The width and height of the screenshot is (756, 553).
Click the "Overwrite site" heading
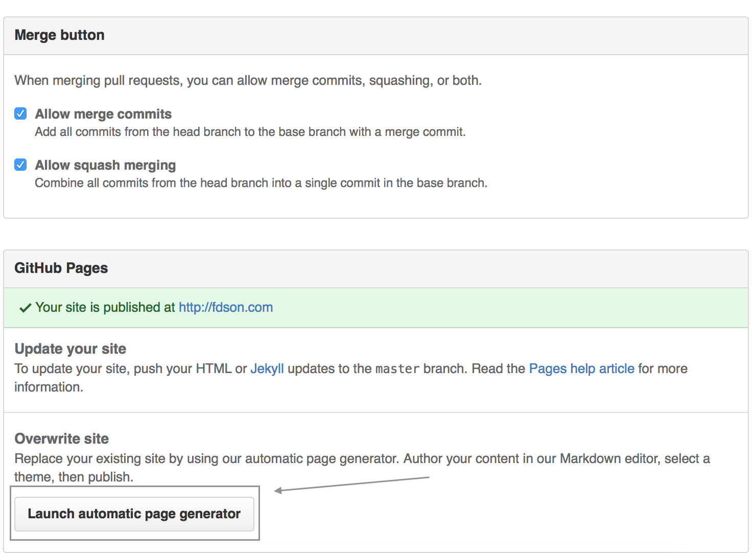tap(62, 439)
